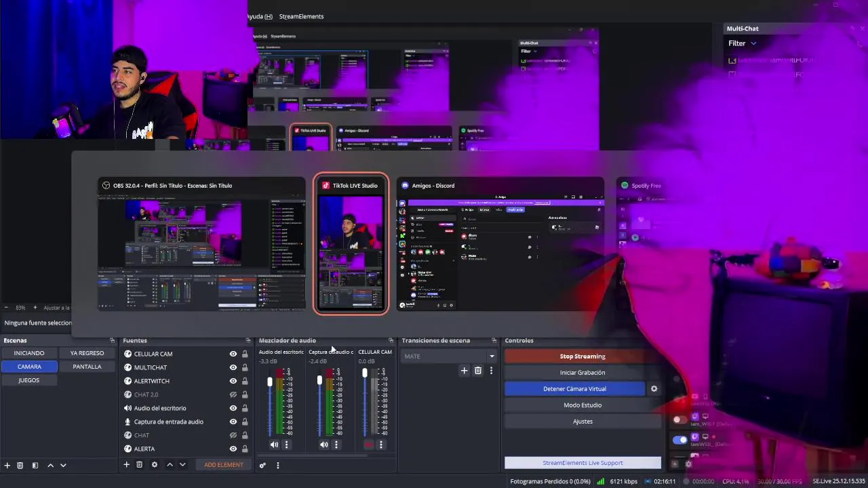Hide MULTICHAT source with eye icon
This screenshot has width=868, height=488.
(233, 367)
